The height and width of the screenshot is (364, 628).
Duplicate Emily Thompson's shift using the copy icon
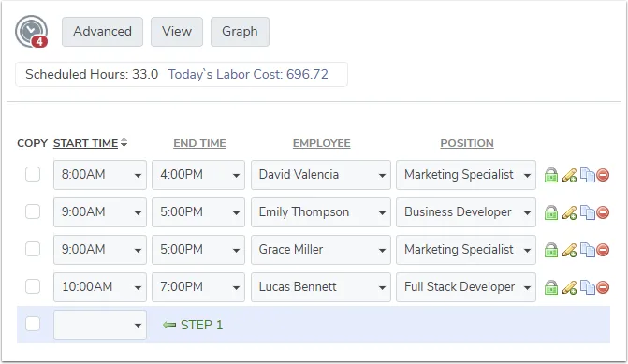pos(588,212)
